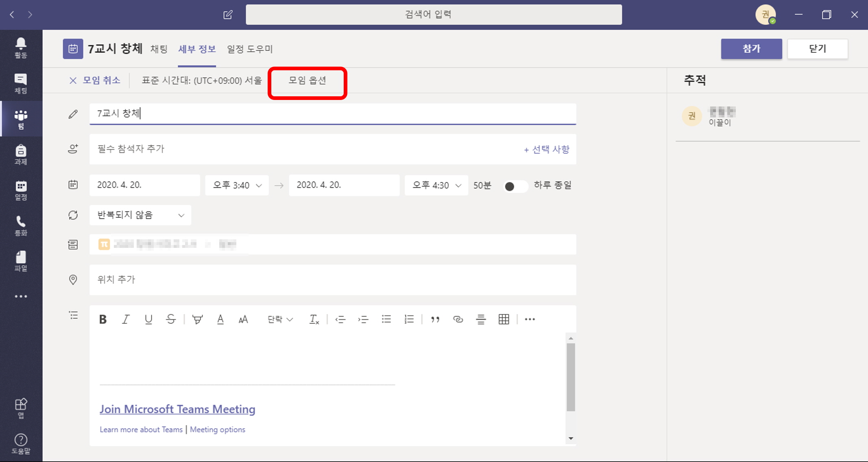Click the Join (참가) button
868x462 pixels.
click(x=751, y=49)
